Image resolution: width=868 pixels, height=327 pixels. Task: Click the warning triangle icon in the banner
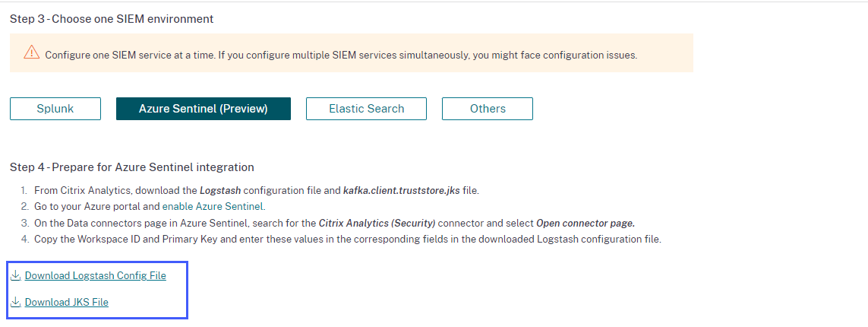click(x=31, y=53)
